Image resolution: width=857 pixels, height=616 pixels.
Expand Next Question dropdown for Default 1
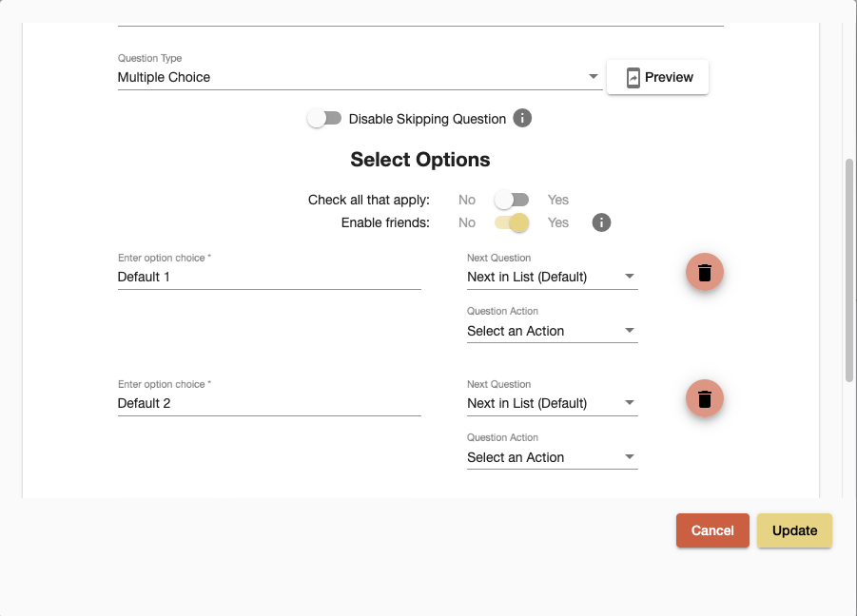tap(552, 277)
